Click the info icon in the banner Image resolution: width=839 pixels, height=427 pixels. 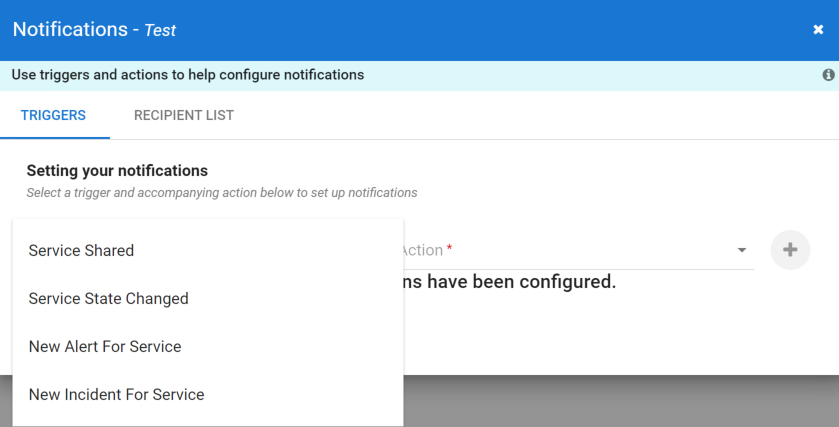(828, 75)
